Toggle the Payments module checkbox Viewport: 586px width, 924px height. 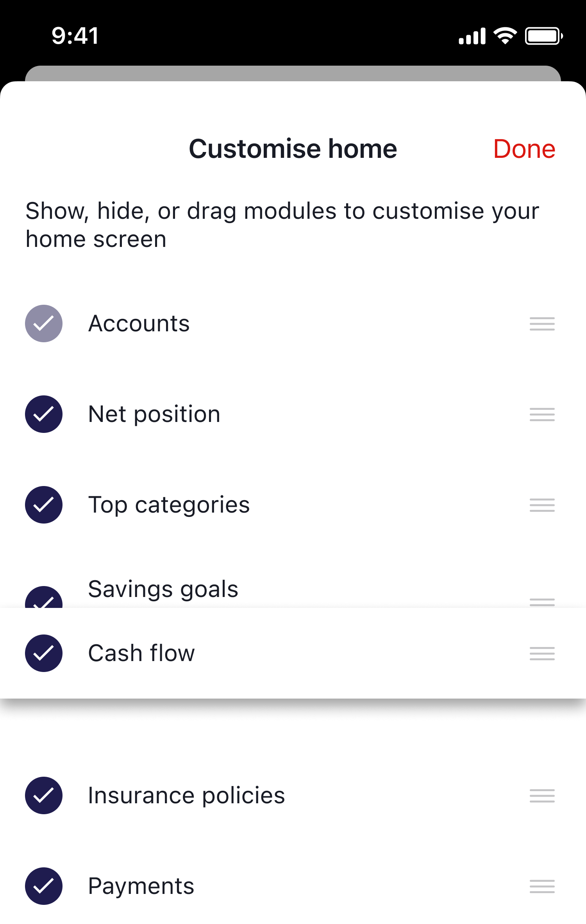pos(44,886)
